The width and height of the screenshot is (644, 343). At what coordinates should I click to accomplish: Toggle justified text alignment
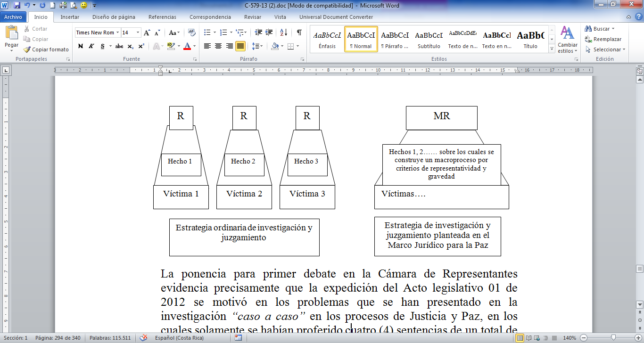pyautogui.click(x=240, y=46)
